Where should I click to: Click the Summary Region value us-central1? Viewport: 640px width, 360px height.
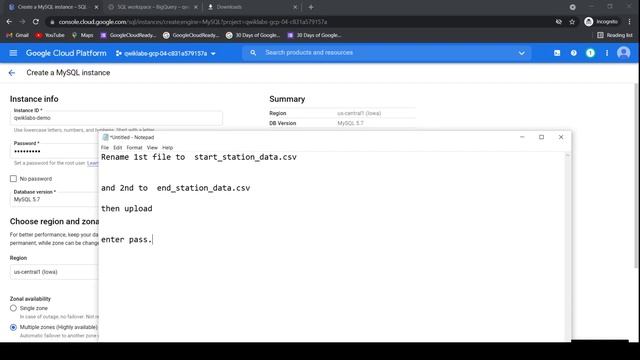pyautogui.click(x=359, y=113)
